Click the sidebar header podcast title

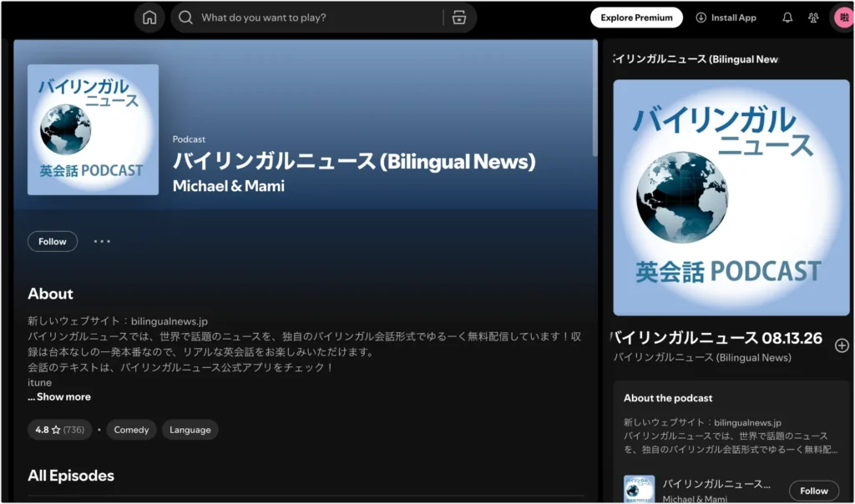tap(696, 59)
